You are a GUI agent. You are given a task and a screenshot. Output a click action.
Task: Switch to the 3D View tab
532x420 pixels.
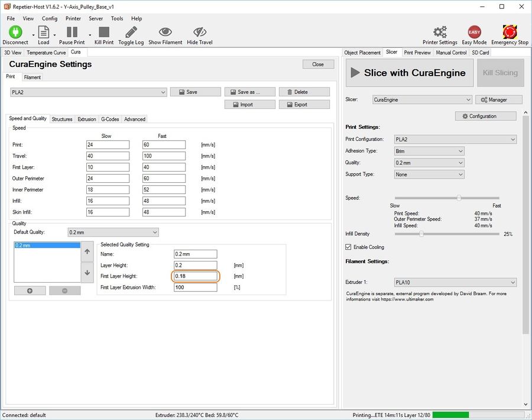pyautogui.click(x=12, y=53)
